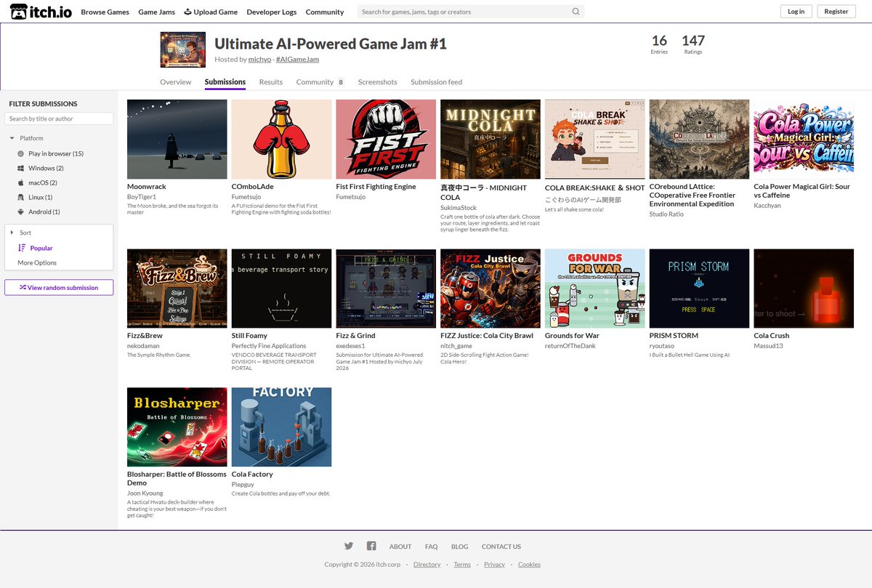Open the COrebound LAttice thumbnail
The image size is (872, 588).
pos(700,140)
